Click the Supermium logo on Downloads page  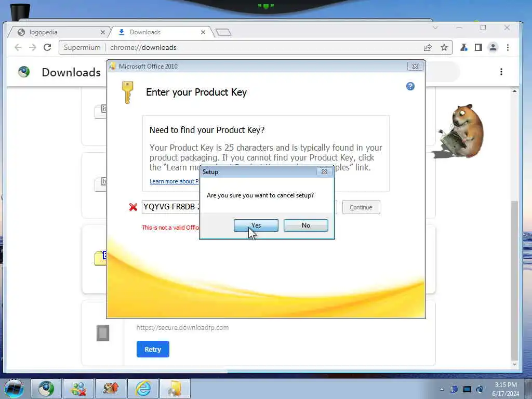click(x=24, y=72)
